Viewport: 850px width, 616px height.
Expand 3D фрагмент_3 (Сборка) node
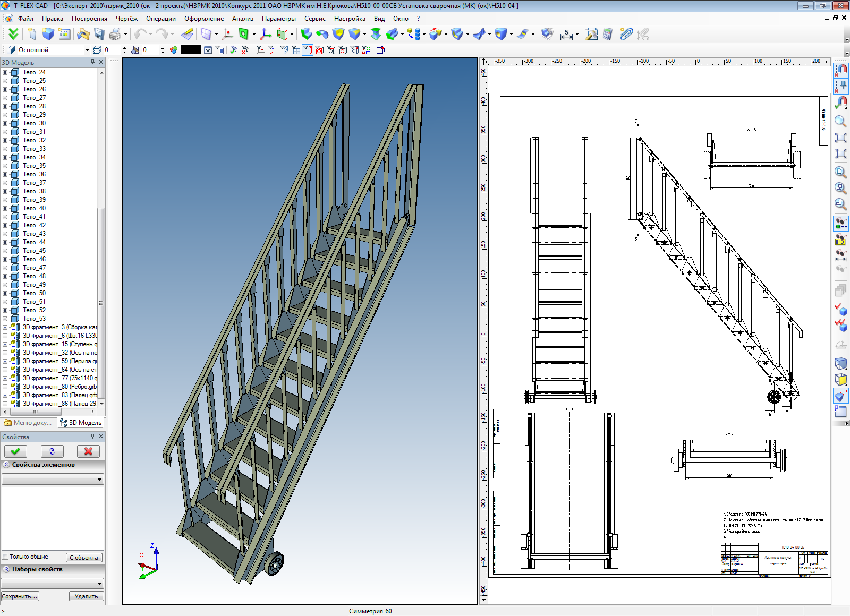(x=5, y=327)
